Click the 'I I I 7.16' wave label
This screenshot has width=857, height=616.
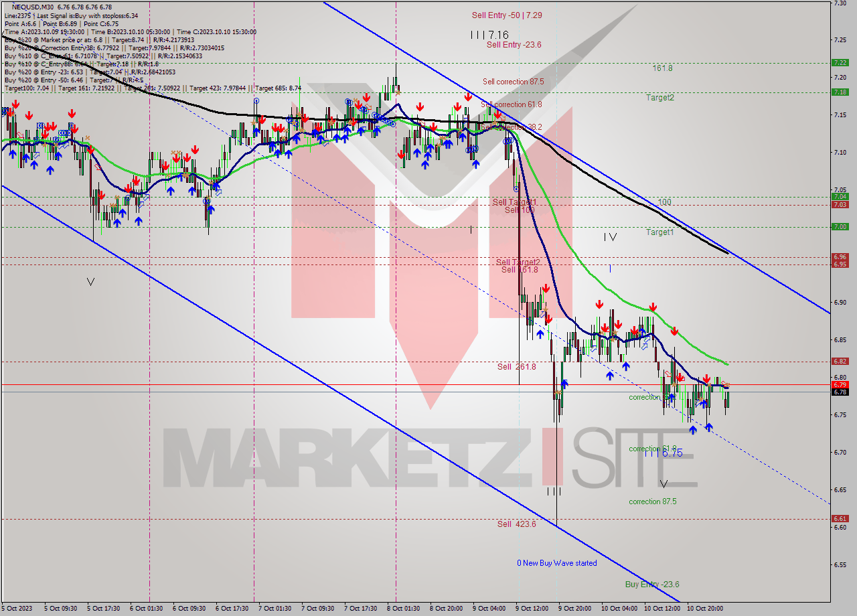tap(489, 34)
